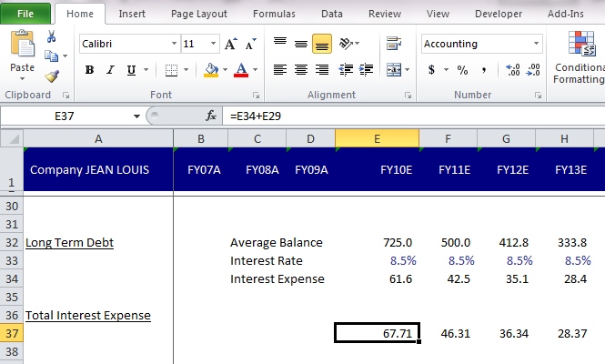
Task: Open Merge and Center options arrow
Action: pos(407,70)
